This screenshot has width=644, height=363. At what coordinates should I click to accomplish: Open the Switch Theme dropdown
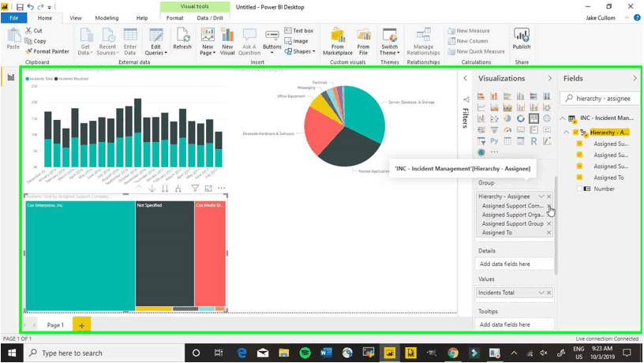tap(389, 42)
